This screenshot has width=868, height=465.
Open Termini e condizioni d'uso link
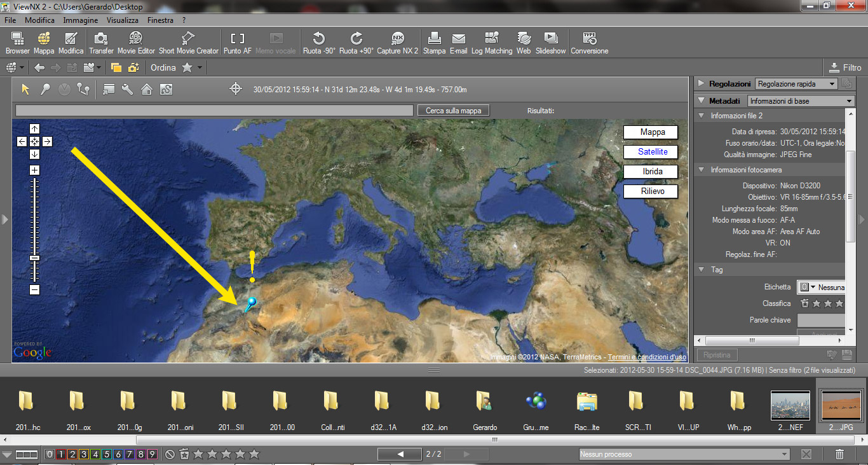[x=647, y=357]
